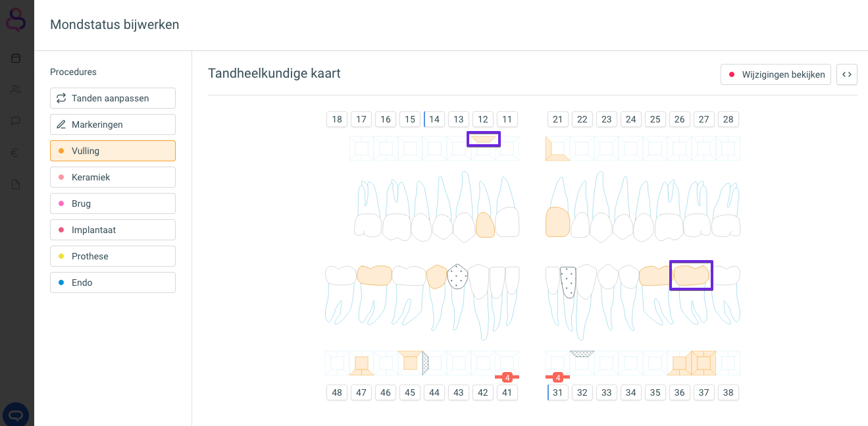Click the filled tooth 37 crown

coord(691,275)
